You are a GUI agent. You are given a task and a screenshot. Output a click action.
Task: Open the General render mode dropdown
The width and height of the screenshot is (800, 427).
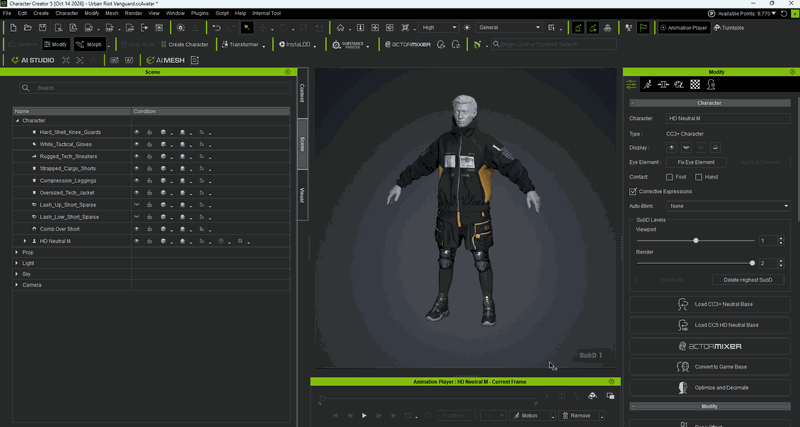click(509, 28)
